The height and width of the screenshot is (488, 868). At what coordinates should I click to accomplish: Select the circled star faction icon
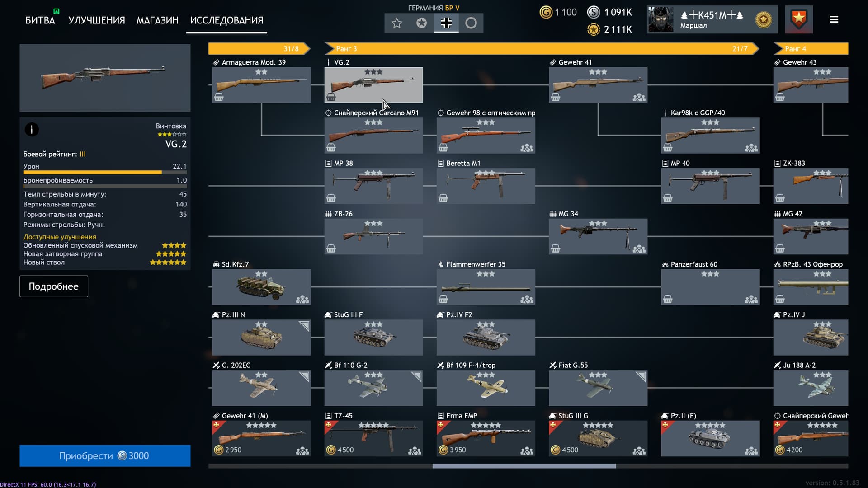(x=421, y=23)
